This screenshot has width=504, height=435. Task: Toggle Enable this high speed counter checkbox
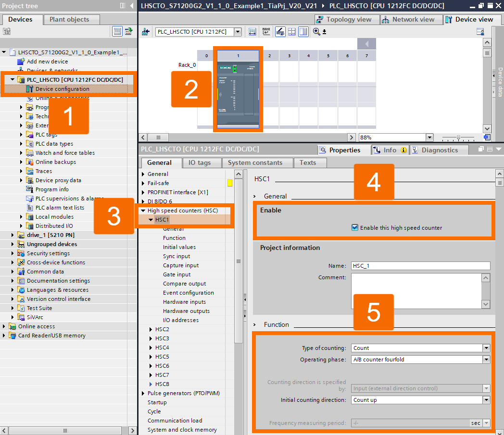point(355,227)
